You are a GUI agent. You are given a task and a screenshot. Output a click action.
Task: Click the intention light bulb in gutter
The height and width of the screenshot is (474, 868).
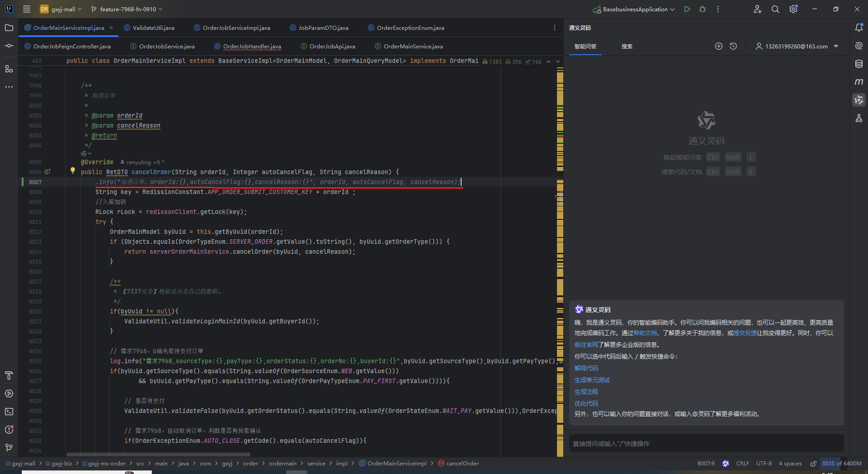click(72, 171)
